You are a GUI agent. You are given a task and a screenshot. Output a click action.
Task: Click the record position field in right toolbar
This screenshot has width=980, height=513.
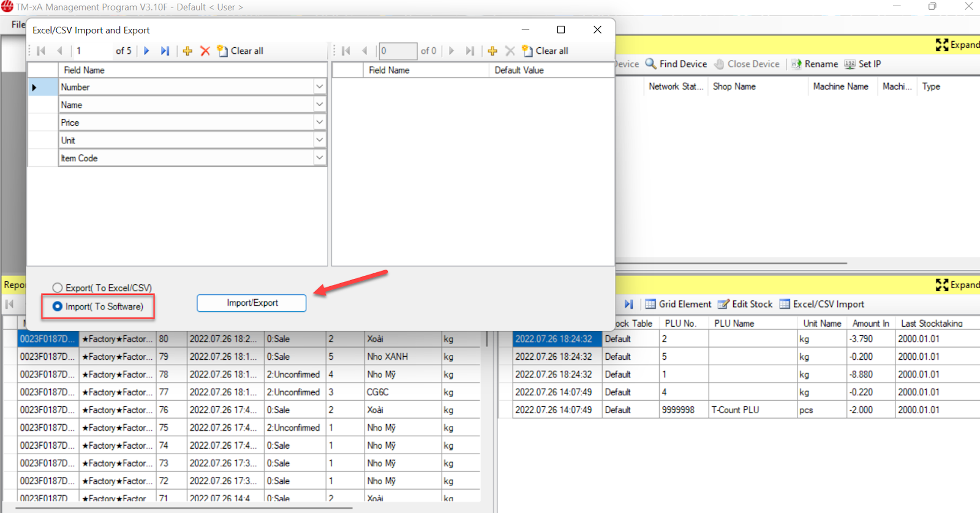point(398,51)
